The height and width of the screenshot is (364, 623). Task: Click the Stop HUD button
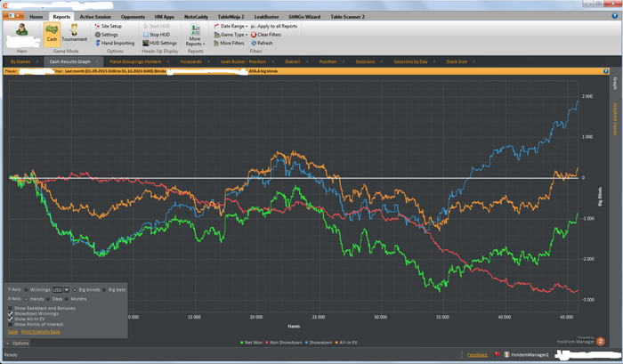coord(157,35)
